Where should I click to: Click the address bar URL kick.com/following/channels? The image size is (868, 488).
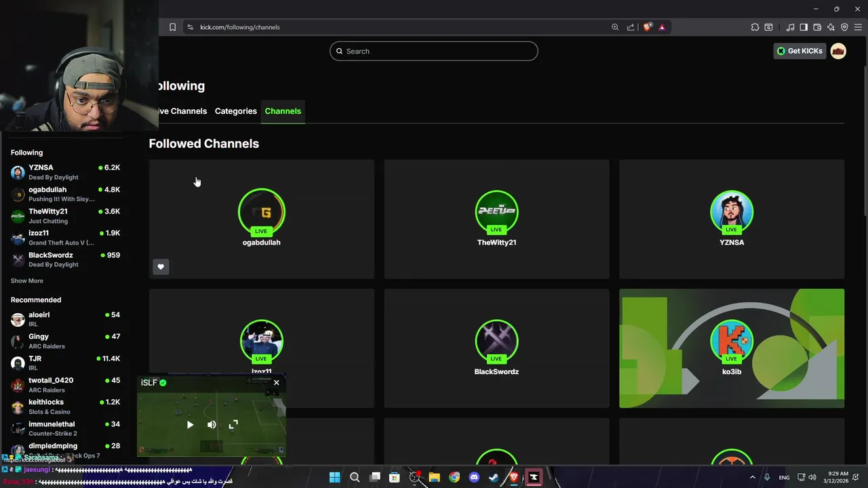tap(240, 27)
